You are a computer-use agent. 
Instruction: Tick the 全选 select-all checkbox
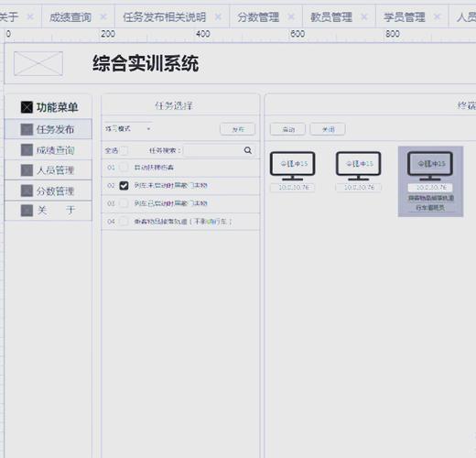coord(124,150)
